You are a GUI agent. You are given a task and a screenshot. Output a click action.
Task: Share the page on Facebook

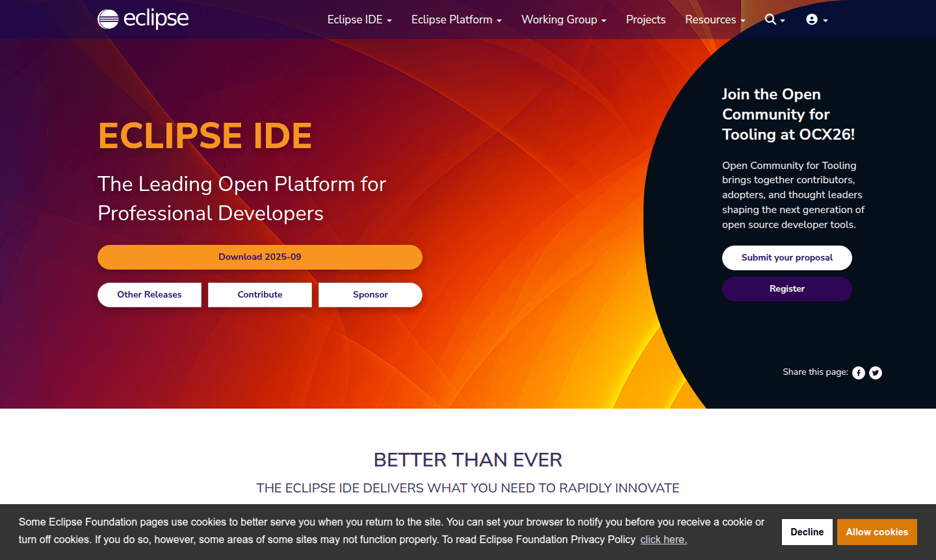point(858,372)
